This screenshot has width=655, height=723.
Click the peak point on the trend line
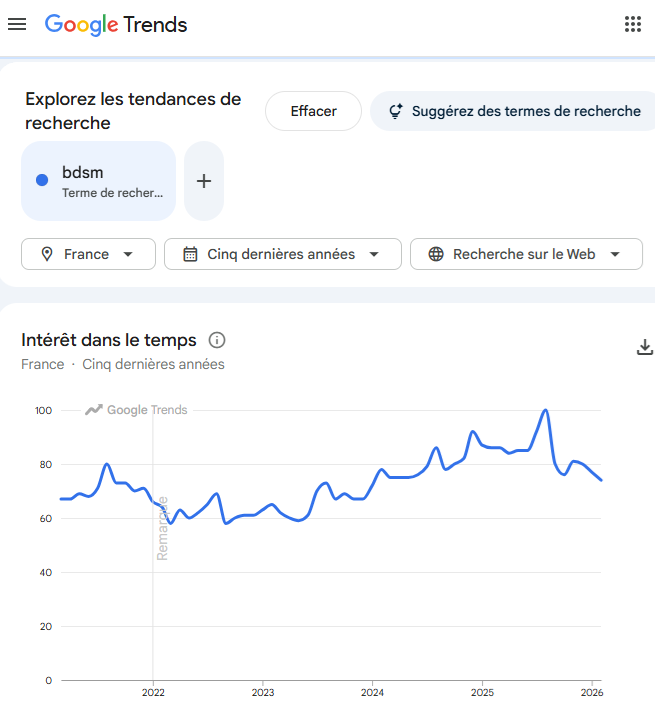point(545,410)
